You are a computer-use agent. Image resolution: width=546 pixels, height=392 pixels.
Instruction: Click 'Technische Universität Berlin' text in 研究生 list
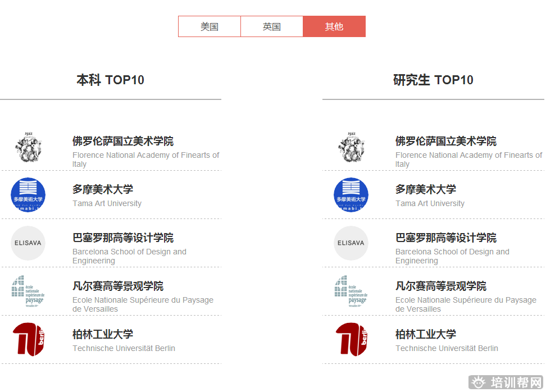447,348
